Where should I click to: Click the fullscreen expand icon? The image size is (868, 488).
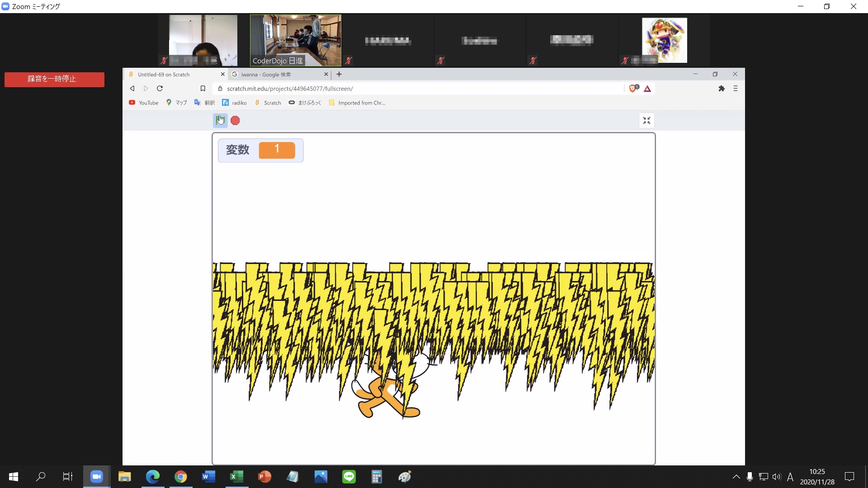[x=647, y=120]
